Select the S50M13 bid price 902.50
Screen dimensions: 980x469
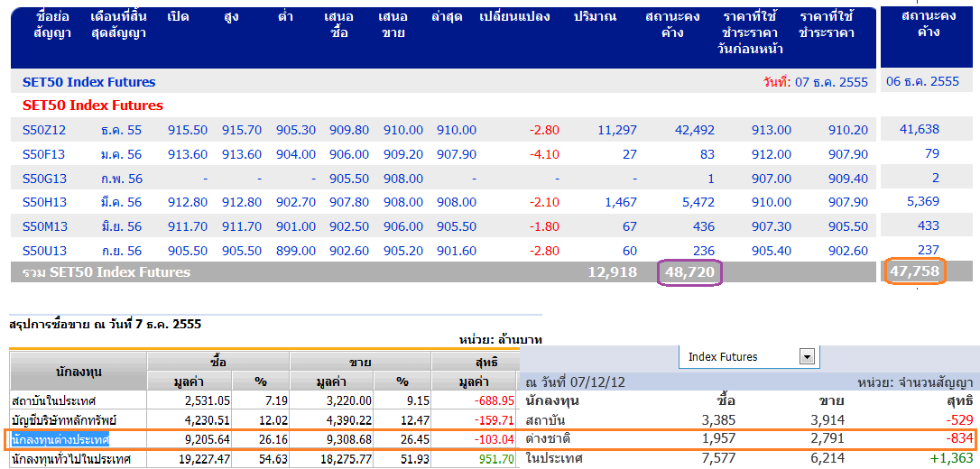(350, 226)
